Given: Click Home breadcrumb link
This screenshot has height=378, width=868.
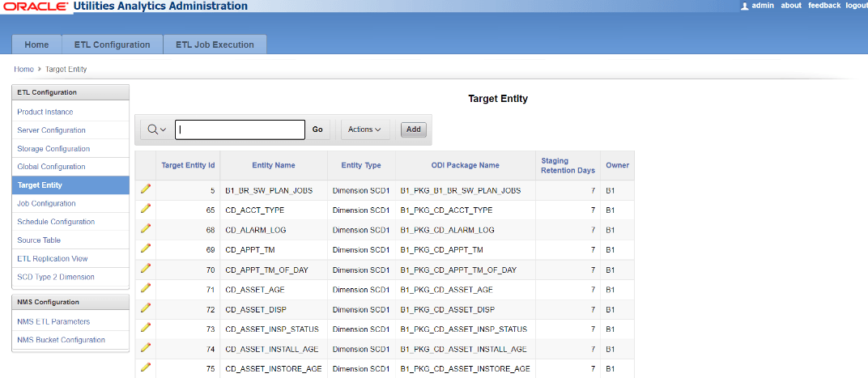Looking at the screenshot, I should coord(23,69).
